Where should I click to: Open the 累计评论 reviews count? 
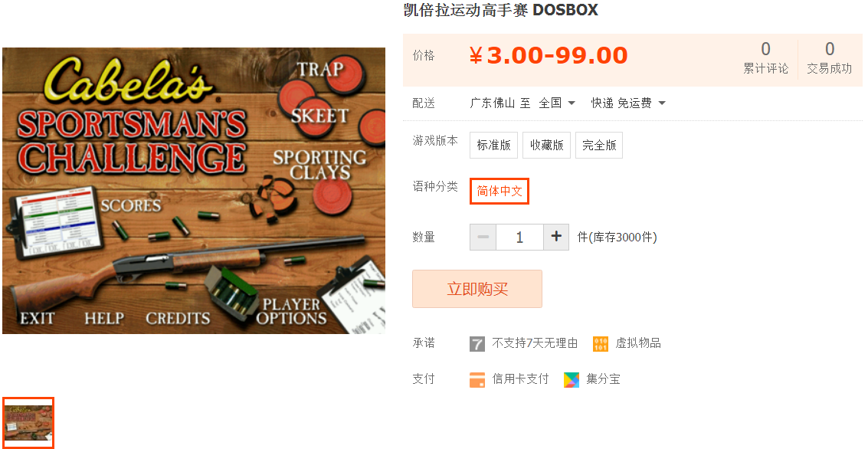[765, 58]
